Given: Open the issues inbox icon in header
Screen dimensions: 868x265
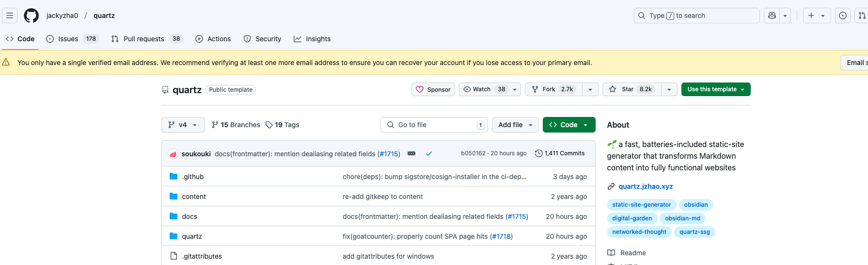Looking at the screenshot, I should point(843,16).
